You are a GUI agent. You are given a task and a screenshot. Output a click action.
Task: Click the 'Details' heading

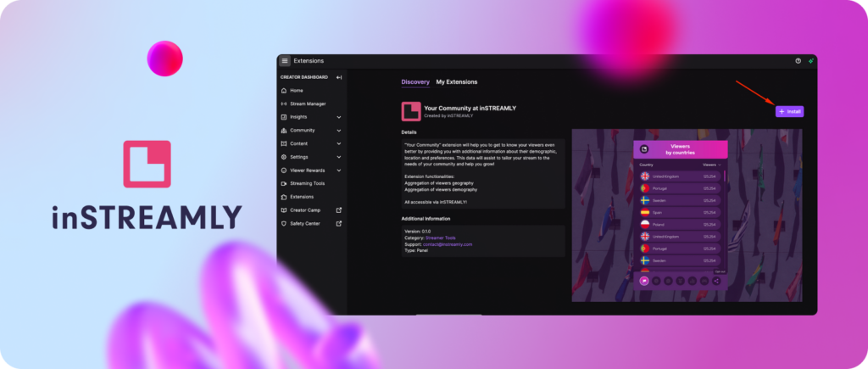click(409, 132)
